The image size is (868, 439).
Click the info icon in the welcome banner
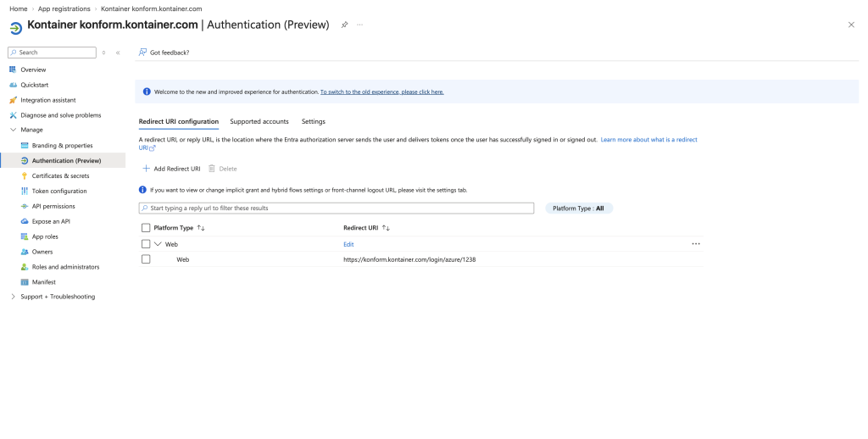147,92
